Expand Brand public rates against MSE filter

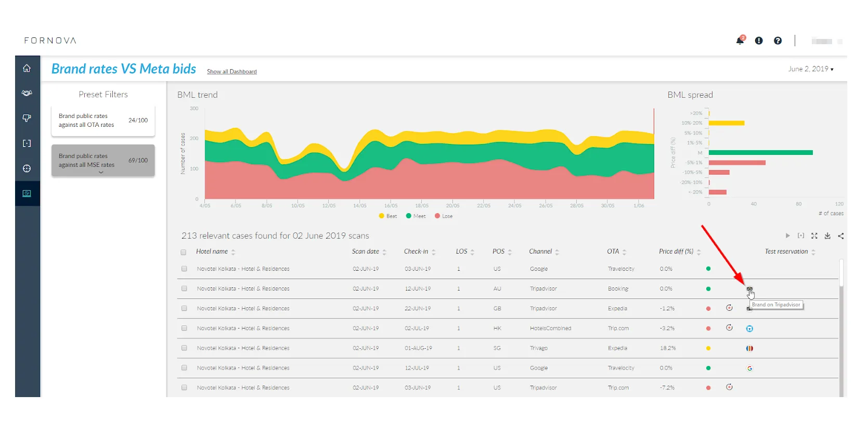pos(101,172)
